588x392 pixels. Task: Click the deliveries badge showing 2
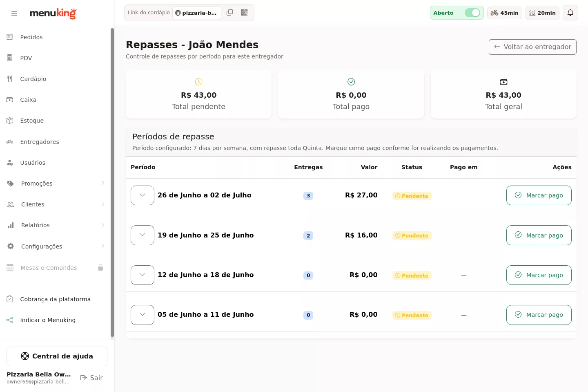308,235
